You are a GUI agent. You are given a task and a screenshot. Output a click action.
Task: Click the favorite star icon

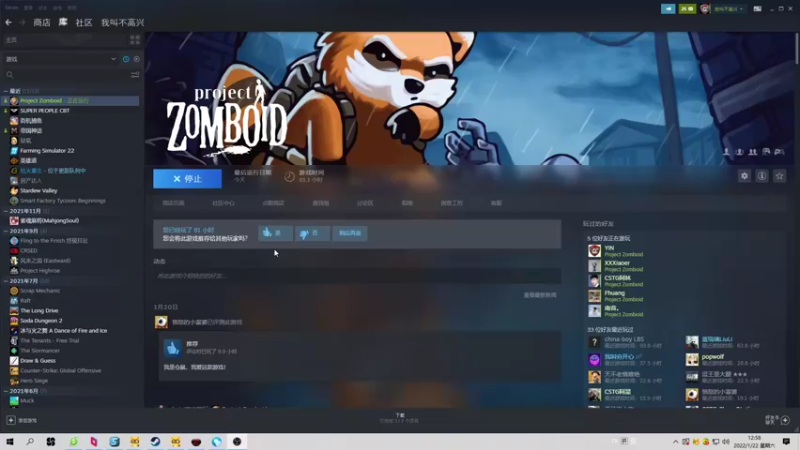tap(779, 176)
